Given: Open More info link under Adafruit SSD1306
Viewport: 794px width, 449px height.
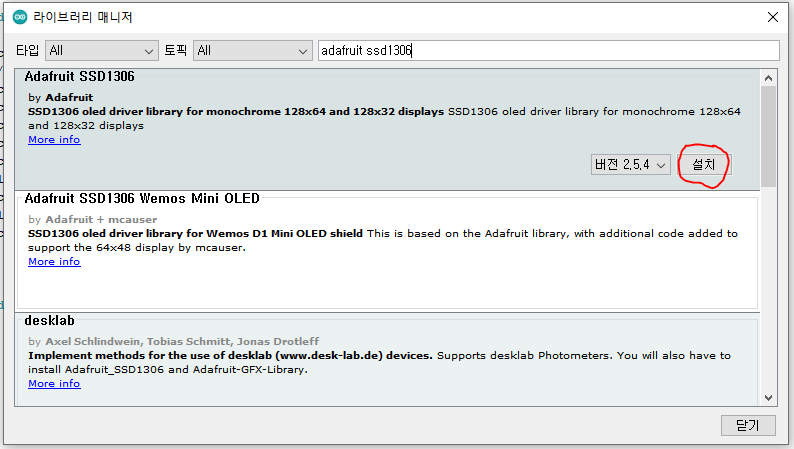Looking at the screenshot, I should point(54,140).
